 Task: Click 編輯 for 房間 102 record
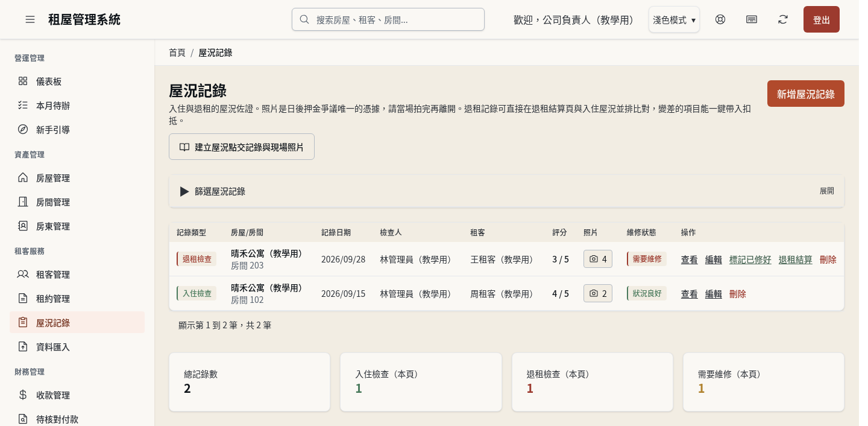tap(714, 294)
